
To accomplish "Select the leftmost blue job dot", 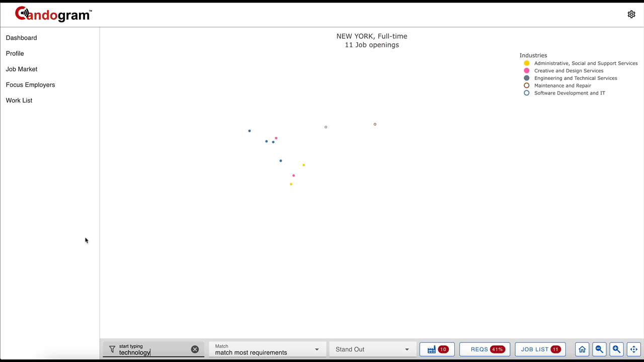I will [x=250, y=131].
